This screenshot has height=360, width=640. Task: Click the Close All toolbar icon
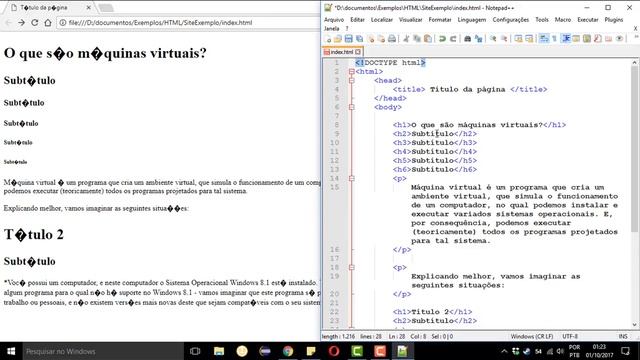tap(381, 39)
